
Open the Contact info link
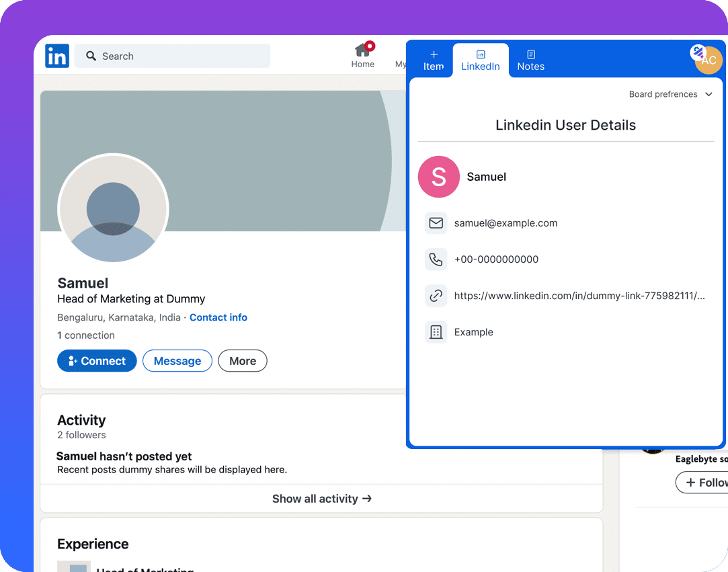coord(218,317)
